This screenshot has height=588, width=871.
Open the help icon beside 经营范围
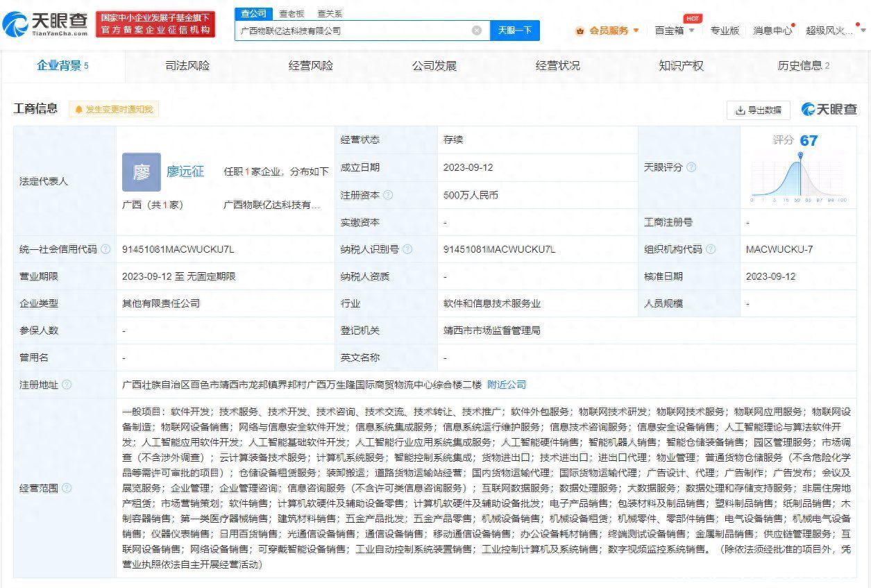point(67,488)
